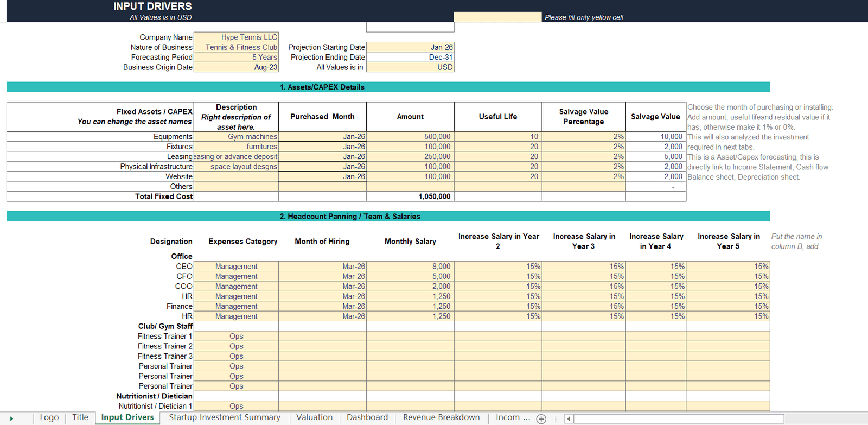868x425 pixels.
Task: Switch to the Title sheet tab
Action: (x=80, y=417)
